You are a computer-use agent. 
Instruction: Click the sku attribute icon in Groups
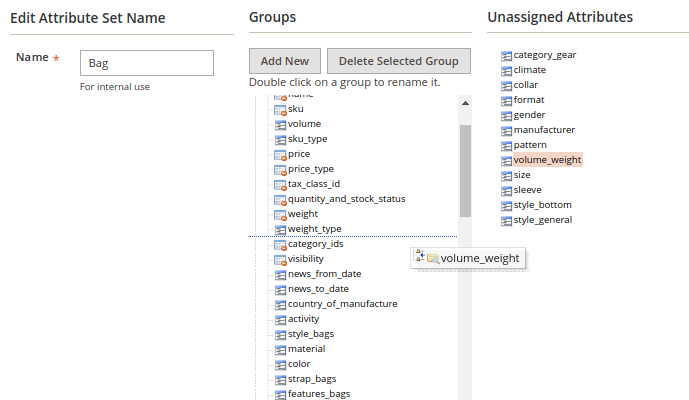coord(280,109)
